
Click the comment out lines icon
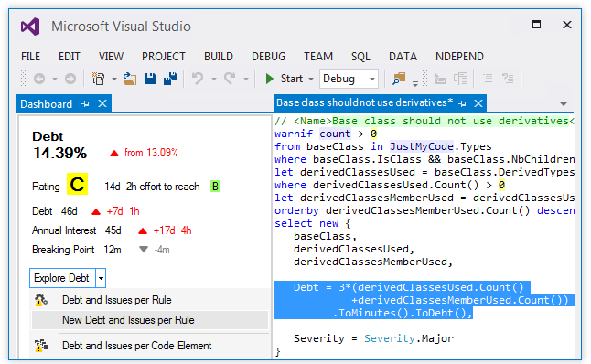[x=488, y=79]
